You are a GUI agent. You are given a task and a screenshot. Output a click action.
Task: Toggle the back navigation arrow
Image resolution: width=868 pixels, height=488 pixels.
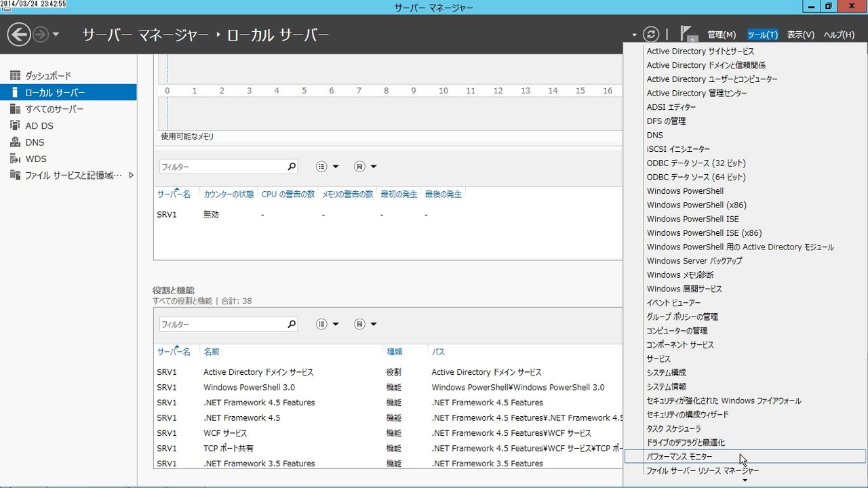19,34
